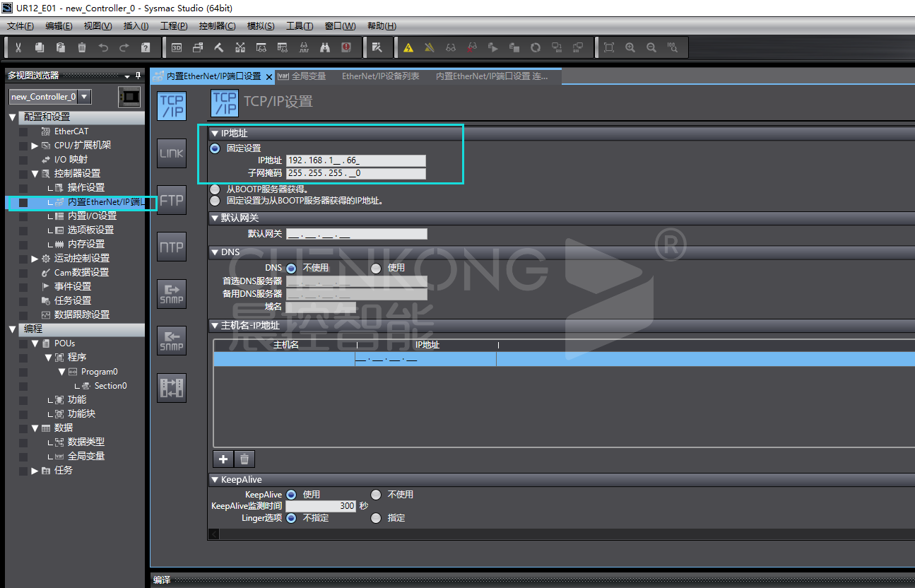Open the LINK settings icon

(x=171, y=153)
